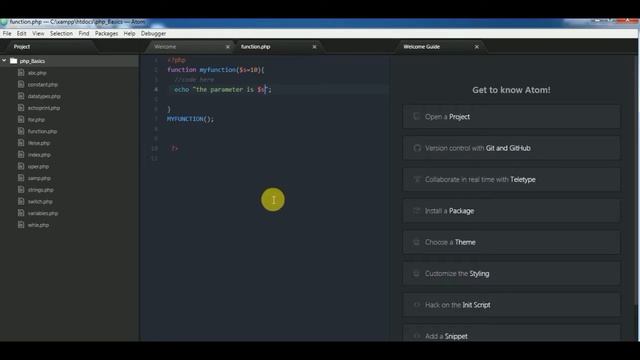Screen dimensions: 640x360
Task: Click the while.php file icon
Action: click(x=21, y=225)
